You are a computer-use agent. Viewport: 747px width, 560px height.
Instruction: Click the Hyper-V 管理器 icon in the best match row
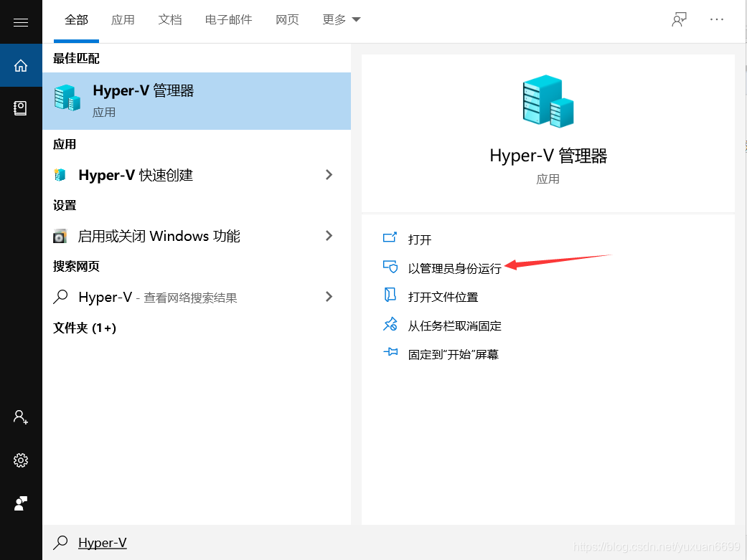(x=67, y=98)
